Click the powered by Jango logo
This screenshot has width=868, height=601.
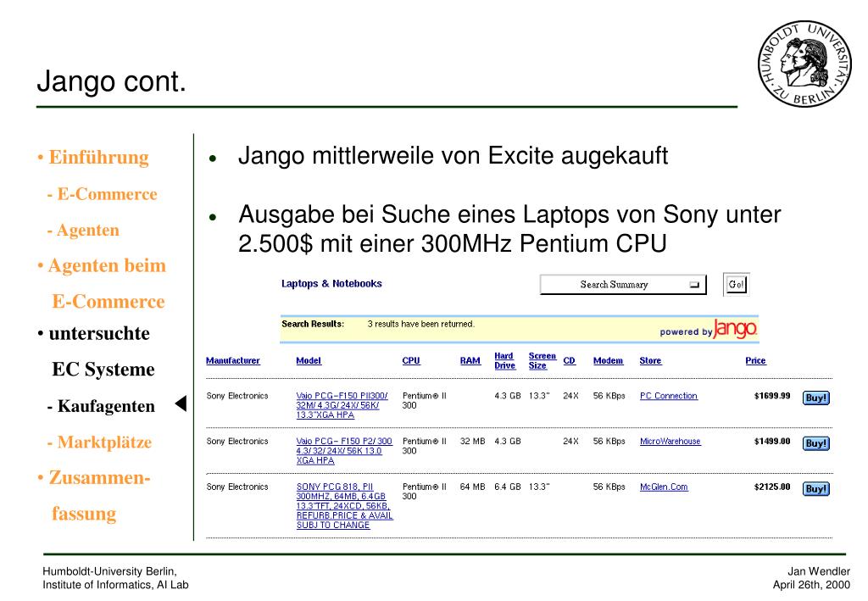(x=708, y=329)
